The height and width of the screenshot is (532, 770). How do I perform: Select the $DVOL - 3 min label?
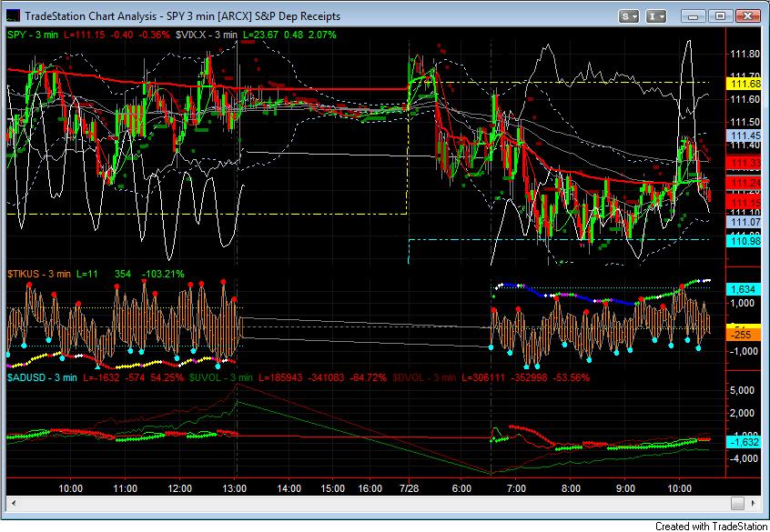(424, 377)
